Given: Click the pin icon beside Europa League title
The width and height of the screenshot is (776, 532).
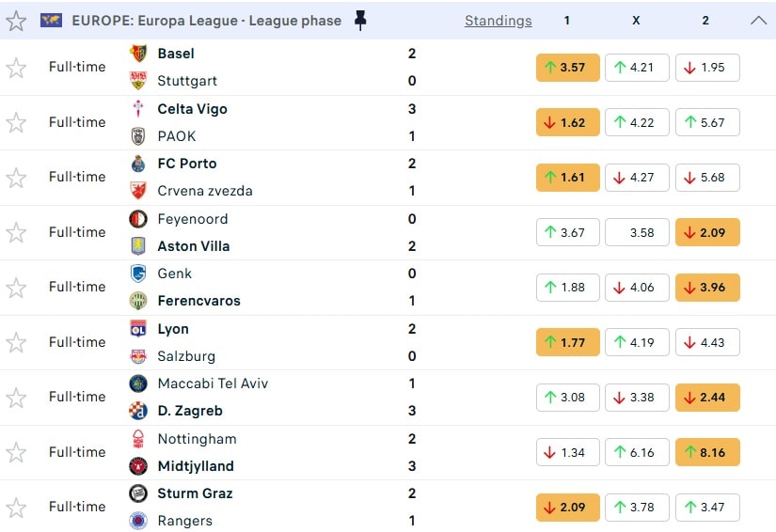Looking at the screenshot, I should click(360, 21).
